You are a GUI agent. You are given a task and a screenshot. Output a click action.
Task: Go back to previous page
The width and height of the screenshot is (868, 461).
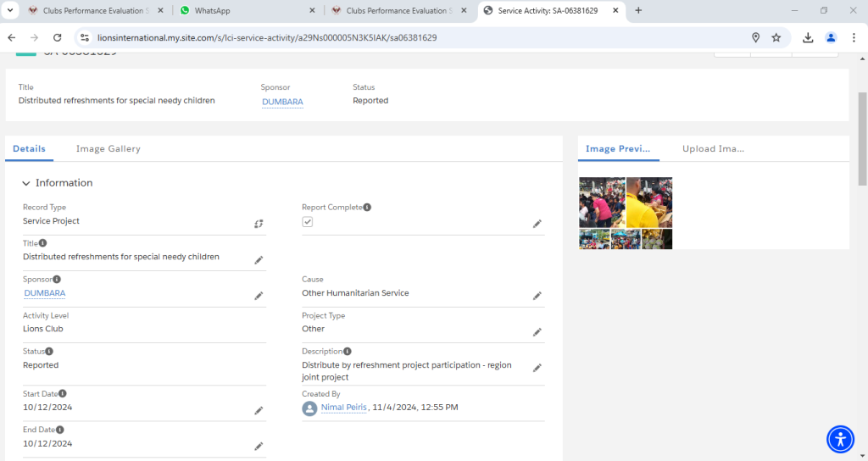tap(12, 37)
